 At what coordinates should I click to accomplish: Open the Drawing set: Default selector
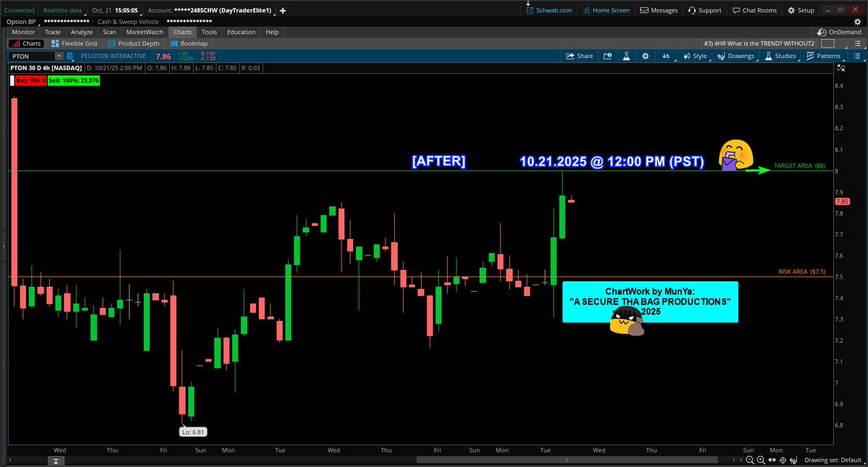(834, 460)
